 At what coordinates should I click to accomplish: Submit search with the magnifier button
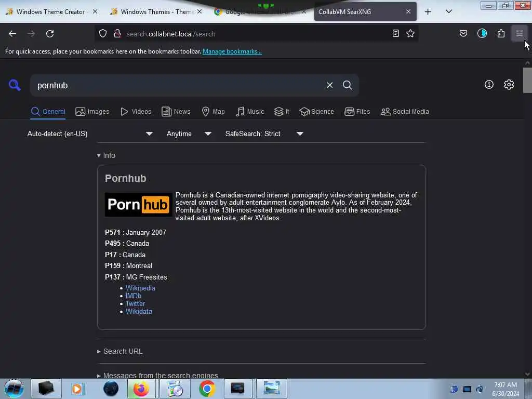point(347,85)
